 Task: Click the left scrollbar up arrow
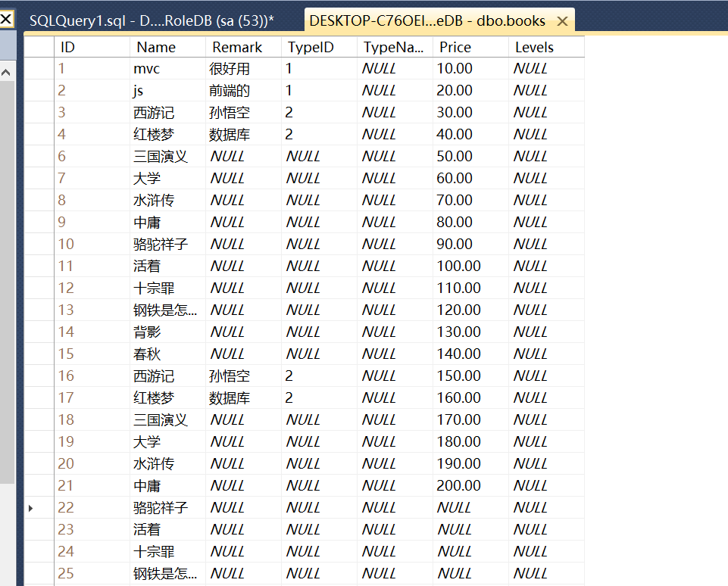pos(6,73)
